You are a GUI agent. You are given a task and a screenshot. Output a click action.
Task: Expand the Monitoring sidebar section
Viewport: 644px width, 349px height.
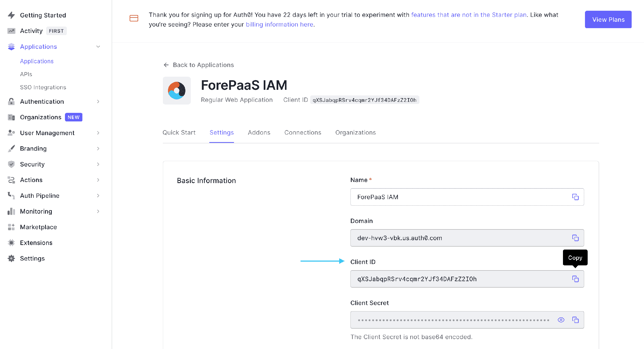[98, 211]
